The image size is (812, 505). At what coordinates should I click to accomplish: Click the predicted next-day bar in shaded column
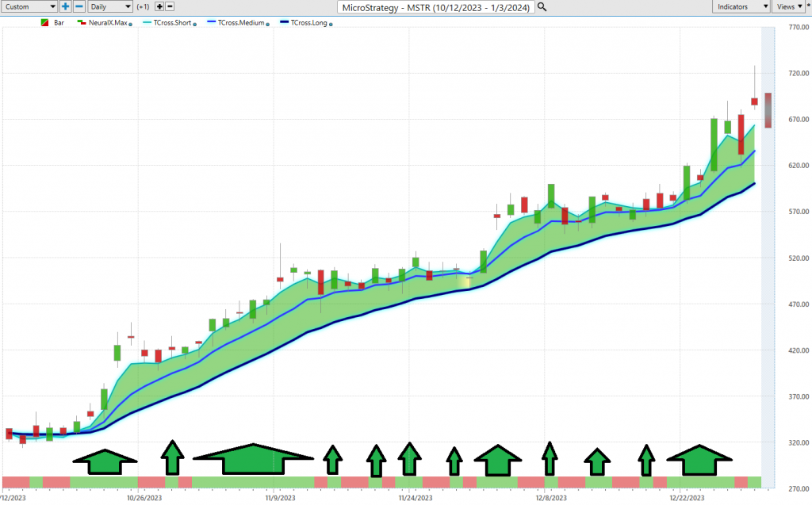tap(768, 110)
